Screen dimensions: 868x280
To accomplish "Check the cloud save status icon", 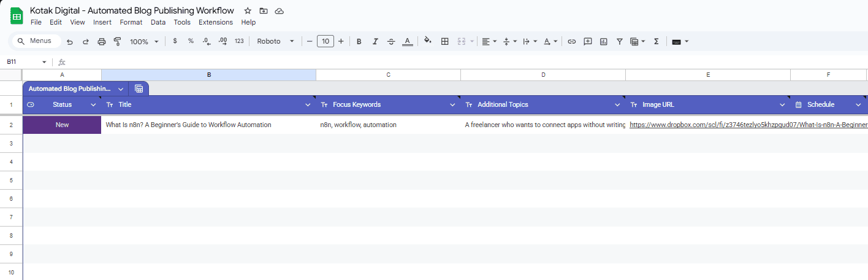I will [280, 11].
